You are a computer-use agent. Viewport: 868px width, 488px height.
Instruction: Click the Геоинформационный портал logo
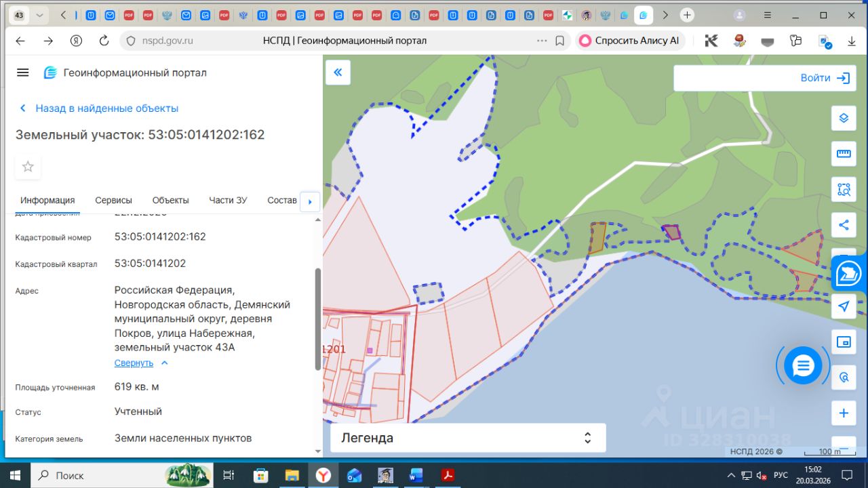click(50, 73)
